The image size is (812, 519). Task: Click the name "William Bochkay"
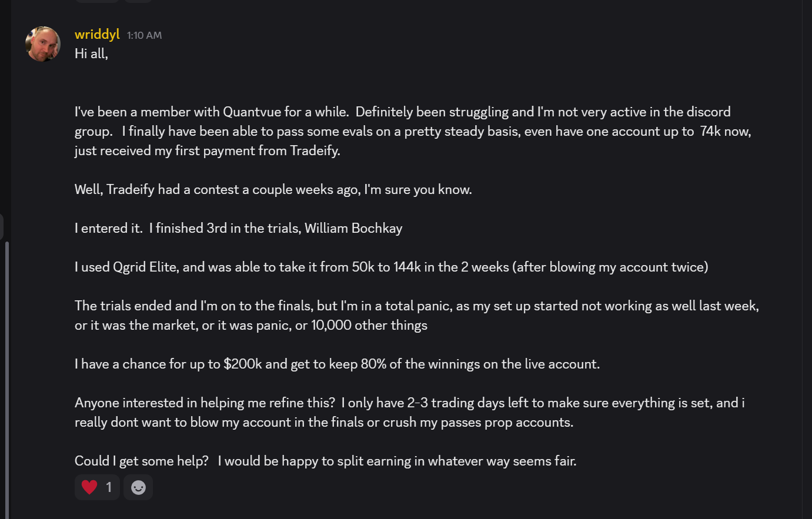click(x=353, y=228)
